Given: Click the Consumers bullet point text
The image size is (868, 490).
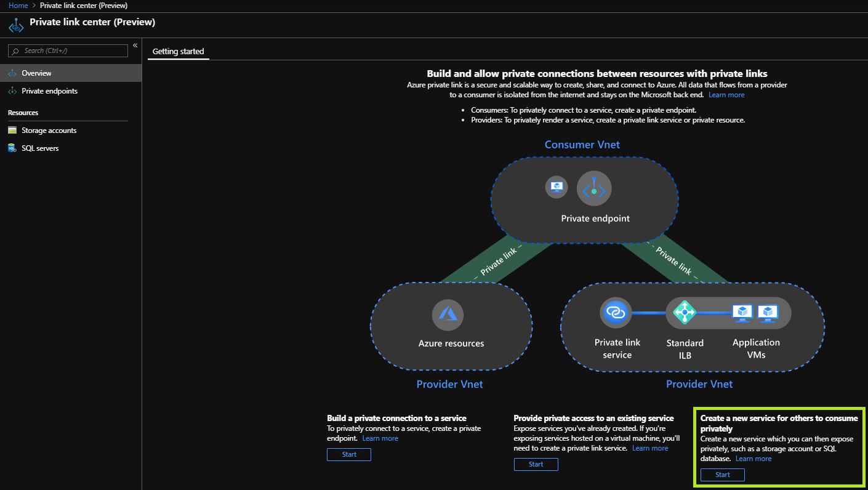Looking at the screenshot, I should pyautogui.click(x=584, y=110).
